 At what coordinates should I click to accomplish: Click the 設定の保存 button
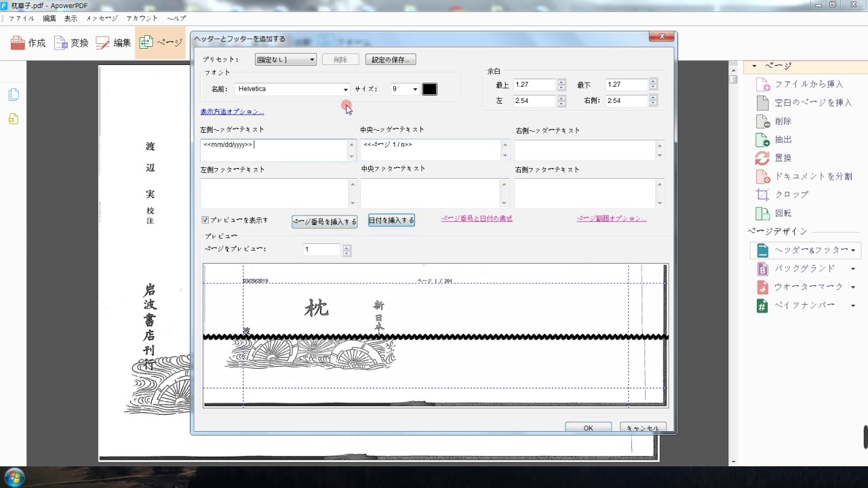point(391,60)
